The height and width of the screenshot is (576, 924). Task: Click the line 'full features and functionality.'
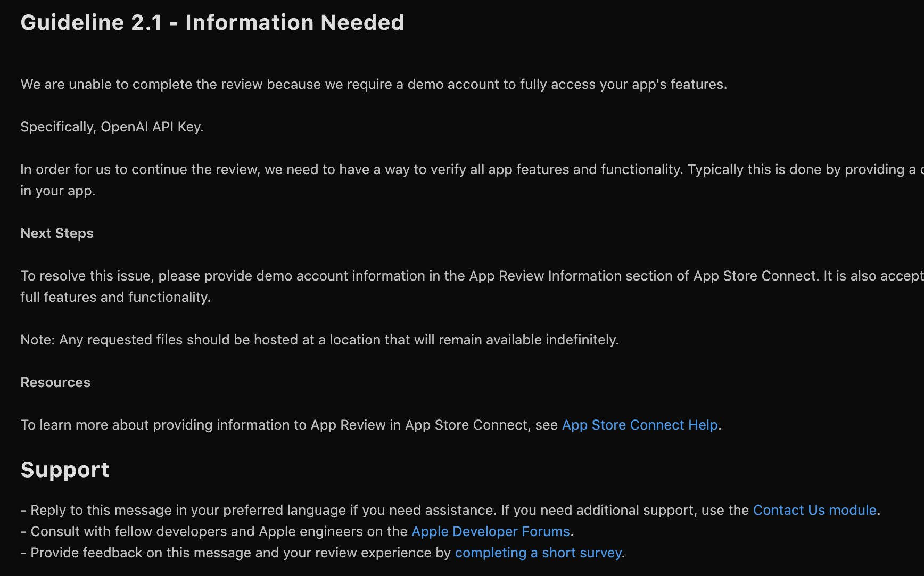tap(115, 297)
